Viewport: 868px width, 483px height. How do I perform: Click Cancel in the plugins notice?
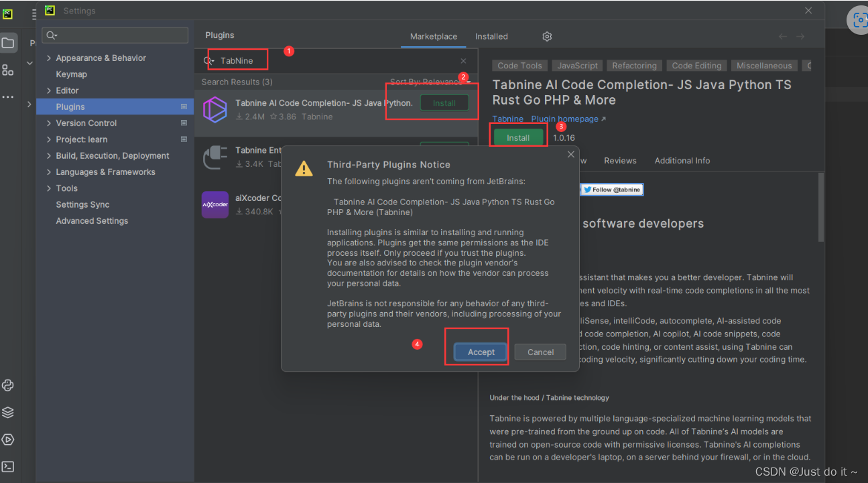coord(540,352)
